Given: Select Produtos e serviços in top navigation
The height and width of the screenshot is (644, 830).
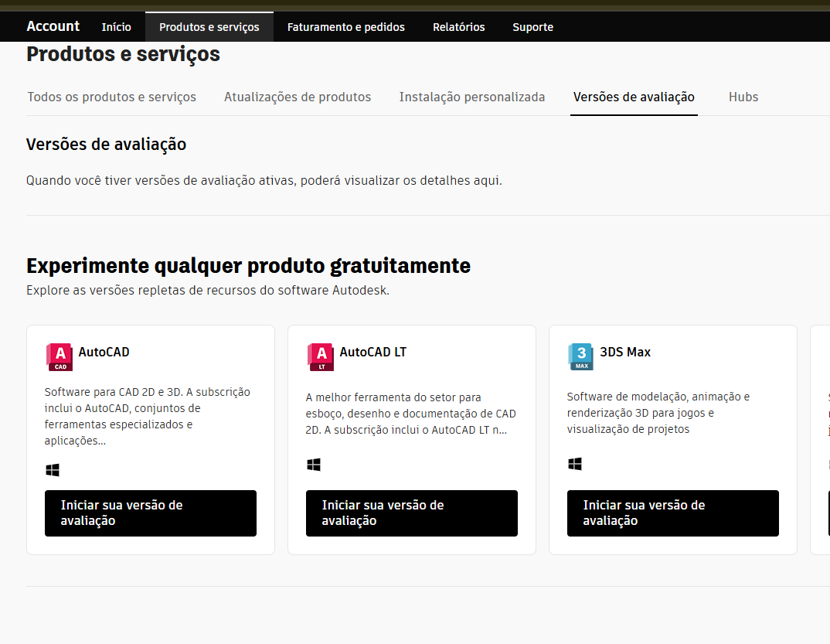Looking at the screenshot, I should click(x=209, y=27).
